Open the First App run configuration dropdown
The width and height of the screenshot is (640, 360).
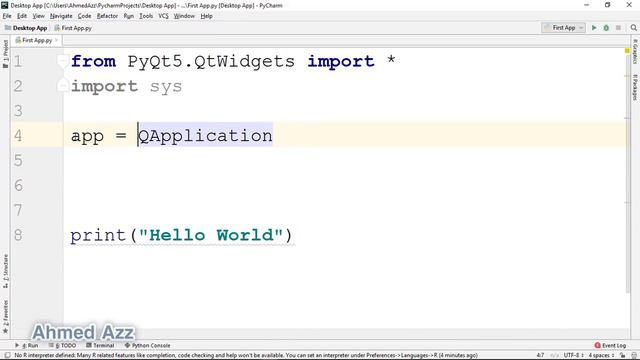click(x=563, y=28)
